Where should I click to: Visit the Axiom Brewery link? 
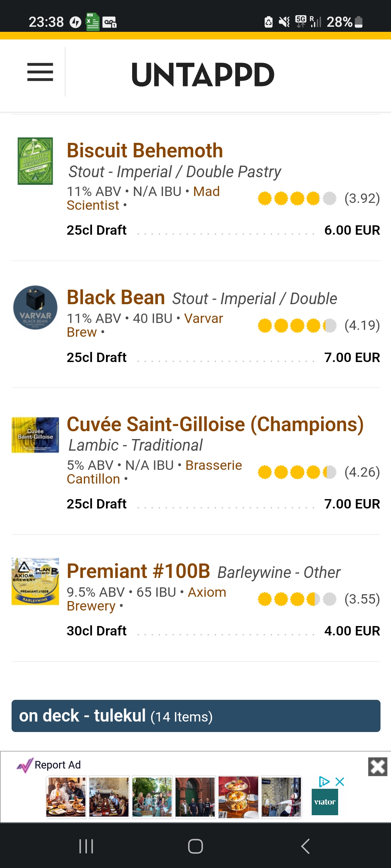pyautogui.click(x=207, y=592)
